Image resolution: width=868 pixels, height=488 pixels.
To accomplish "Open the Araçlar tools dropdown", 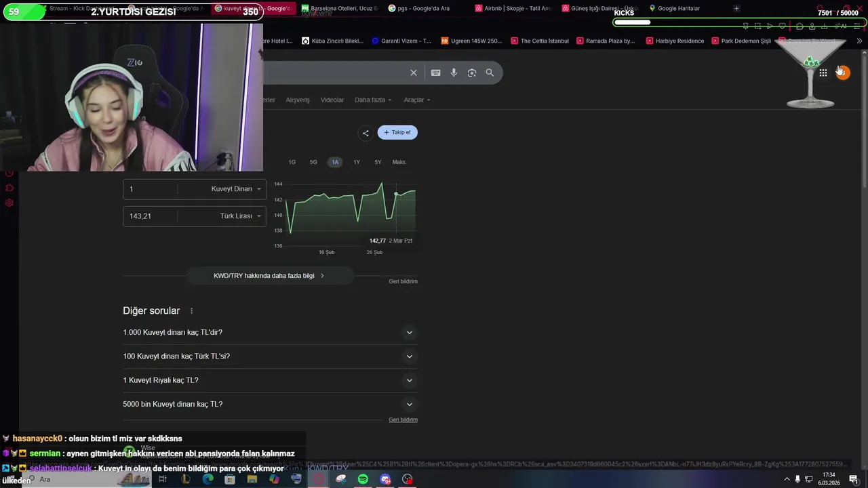I will tap(417, 100).
